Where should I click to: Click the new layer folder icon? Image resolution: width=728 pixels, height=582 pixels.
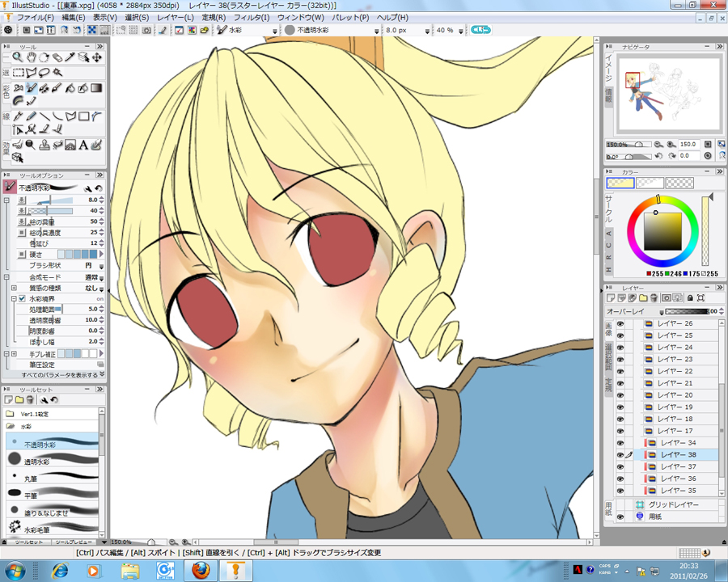(643, 298)
